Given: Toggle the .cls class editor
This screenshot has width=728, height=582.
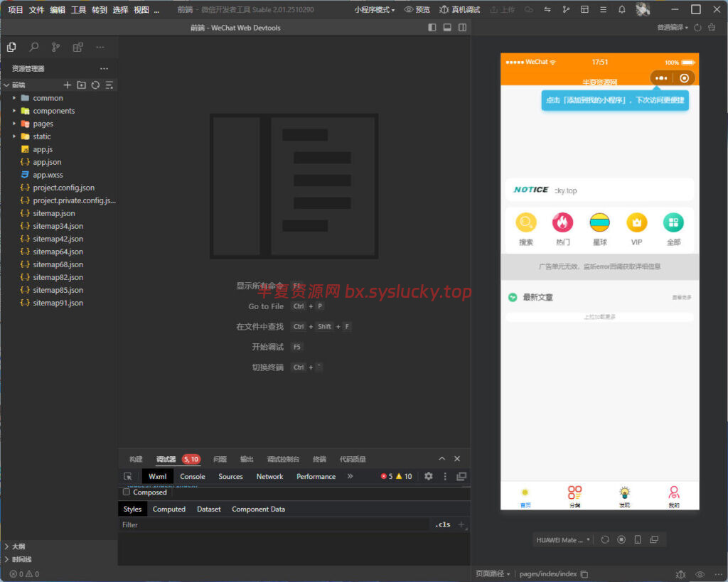Looking at the screenshot, I should (442, 524).
